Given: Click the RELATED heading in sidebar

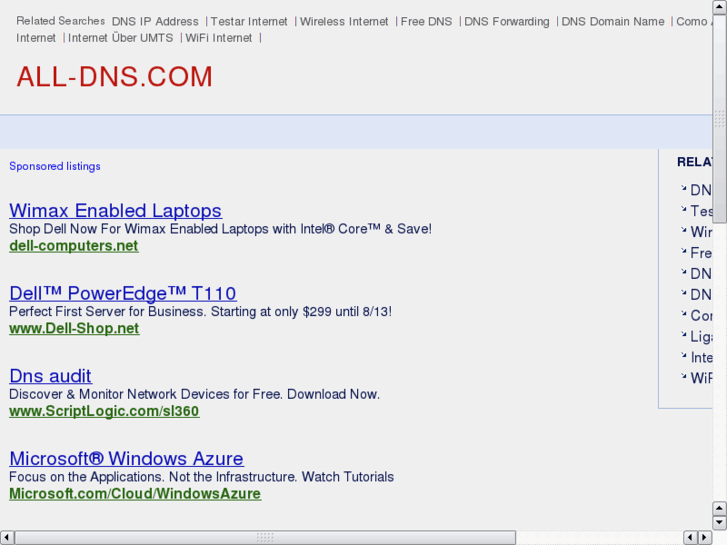Looking at the screenshot, I should click(x=695, y=162).
